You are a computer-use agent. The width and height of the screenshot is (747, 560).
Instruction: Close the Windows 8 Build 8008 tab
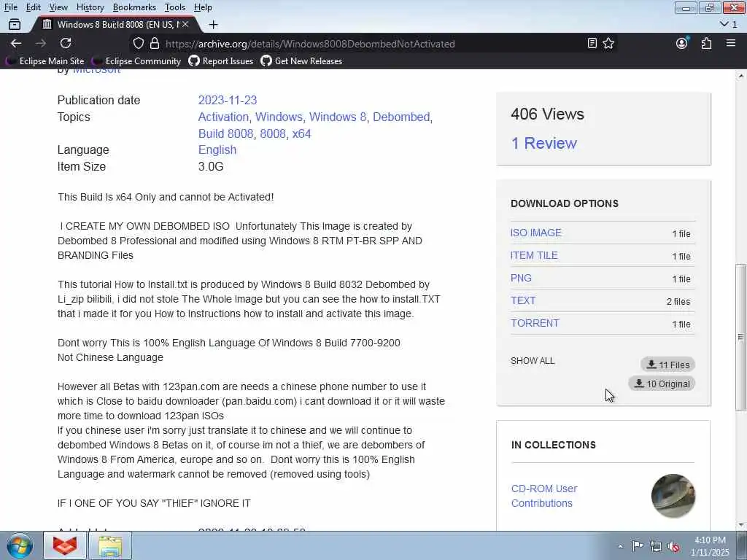185,24
